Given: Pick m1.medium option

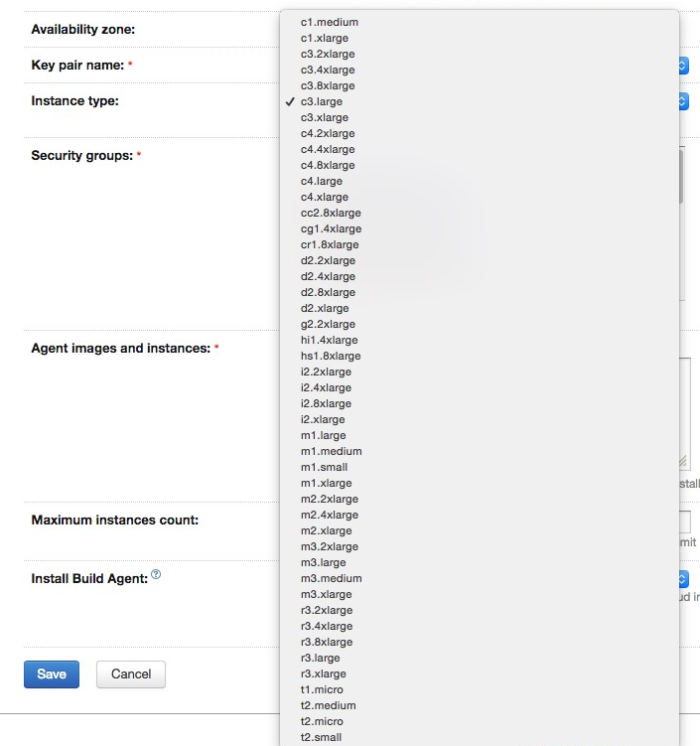Looking at the screenshot, I should [x=480, y=451].
